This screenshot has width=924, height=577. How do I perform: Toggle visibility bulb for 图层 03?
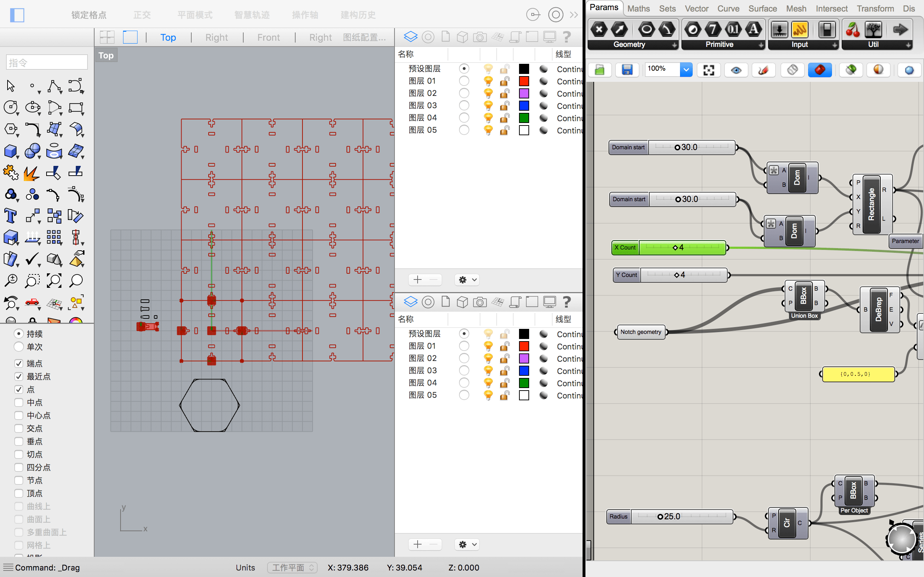tap(488, 105)
